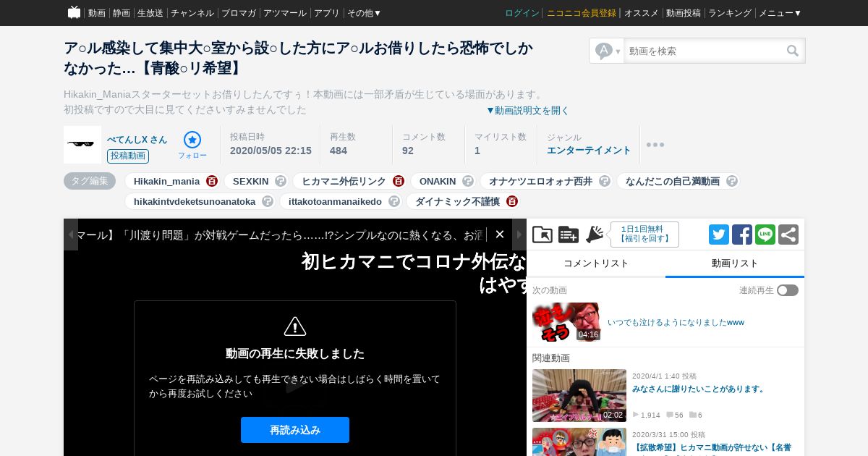Viewport: 868px width, 456px height.
Task: Open next video いつでも泣けるようになりましたwww
Action: [x=676, y=323]
